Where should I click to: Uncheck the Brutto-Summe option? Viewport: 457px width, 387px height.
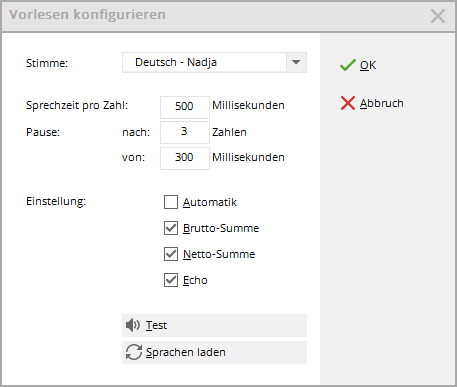(x=171, y=228)
